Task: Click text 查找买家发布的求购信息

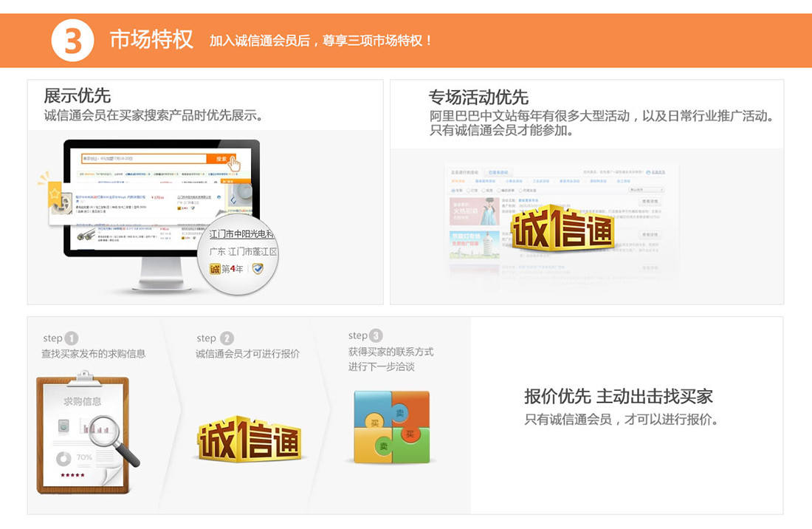Action: 94,354
